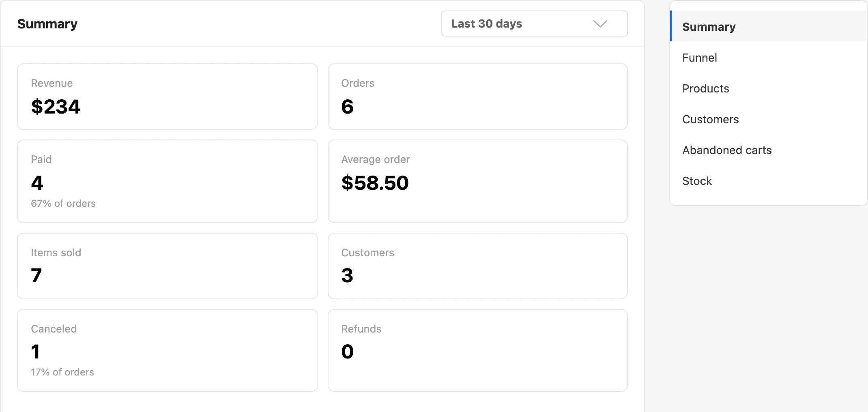The height and width of the screenshot is (412, 868).
Task: Select the Items sold card
Action: click(x=168, y=266)
